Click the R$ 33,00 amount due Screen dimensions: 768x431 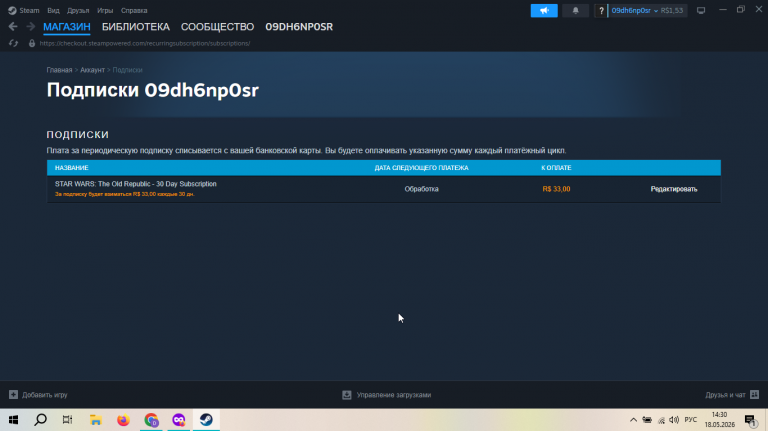tap(556, 189)
